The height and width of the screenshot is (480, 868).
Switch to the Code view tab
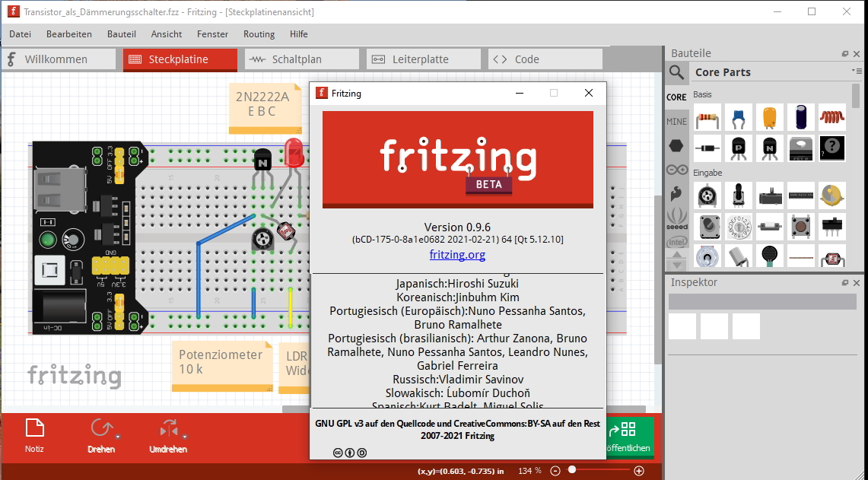click(545, 59)
